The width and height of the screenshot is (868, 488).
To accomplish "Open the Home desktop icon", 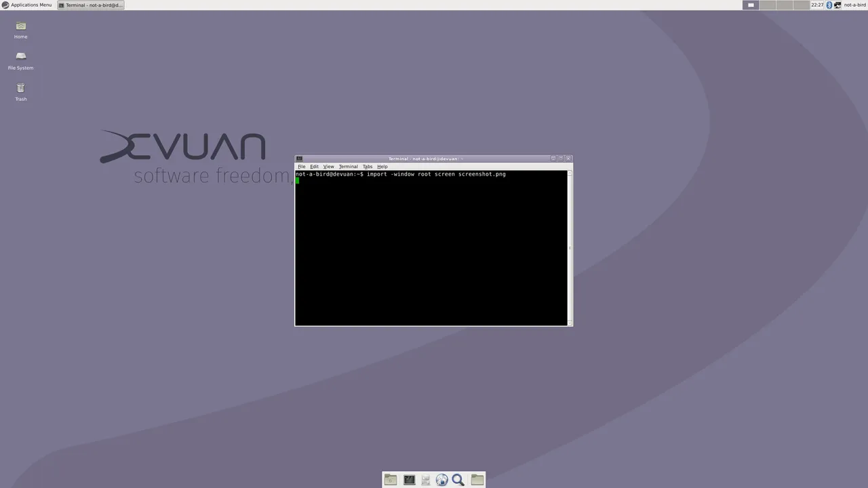I will [20, 29].
